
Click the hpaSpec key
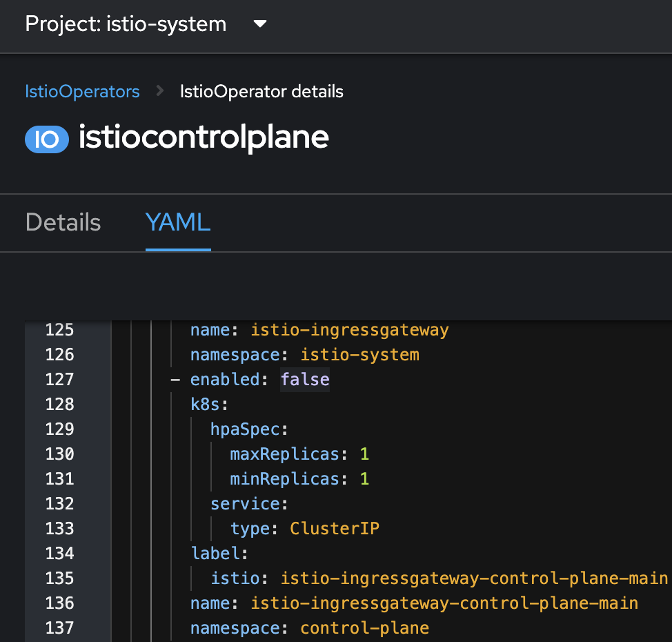[245, 429]
